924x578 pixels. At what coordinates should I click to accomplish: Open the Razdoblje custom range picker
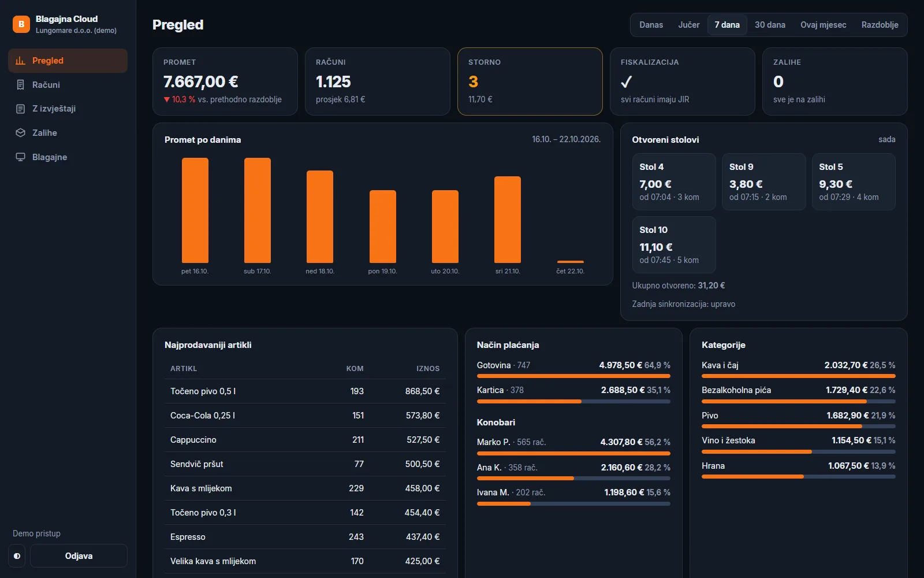880,25
